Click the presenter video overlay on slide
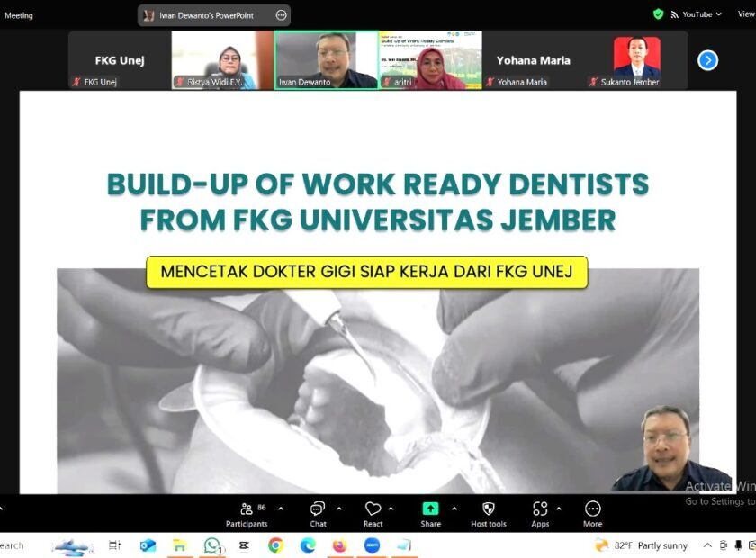 pos(671,448)
